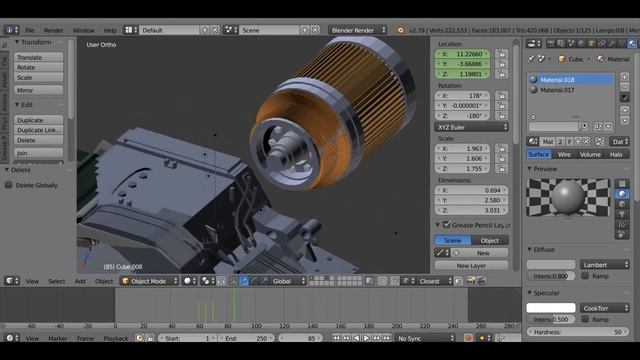Open the Blender Render engine dropdown
The height and width of the screenshot is (360, 640).
tap(358, 30)
